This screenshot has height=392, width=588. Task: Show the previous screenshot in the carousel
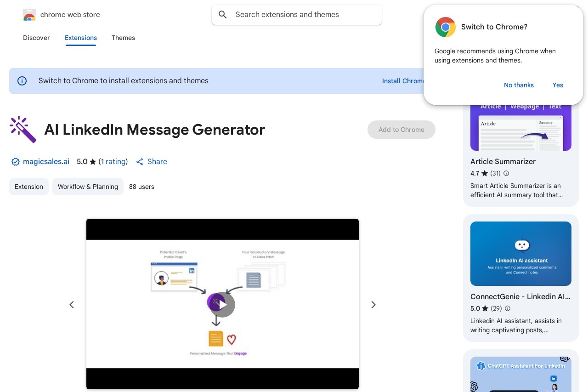click(x=72, y=304)
